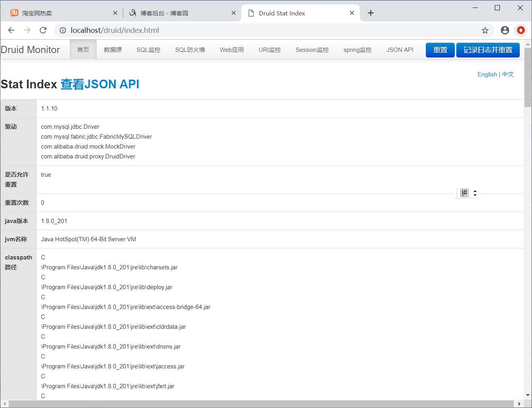This screenshot has width=532, height=408.
Task: Select com.mysql.jdbc.Driver text
Action: pyautogui.click(x=70, y=127)
